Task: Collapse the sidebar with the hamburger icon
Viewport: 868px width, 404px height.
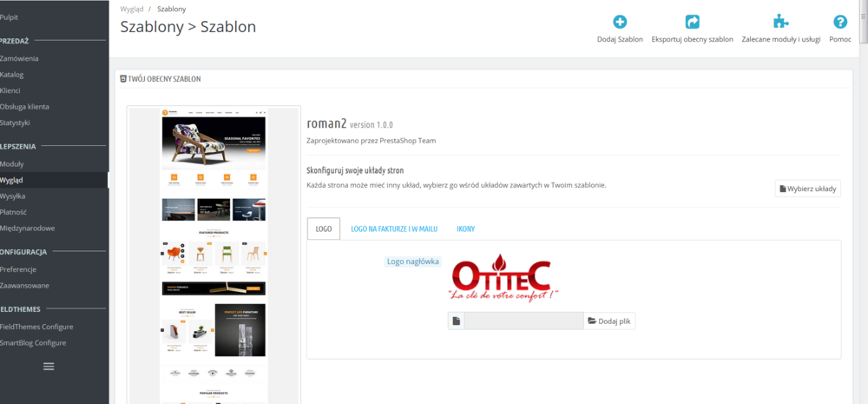Action: [49, 367]
